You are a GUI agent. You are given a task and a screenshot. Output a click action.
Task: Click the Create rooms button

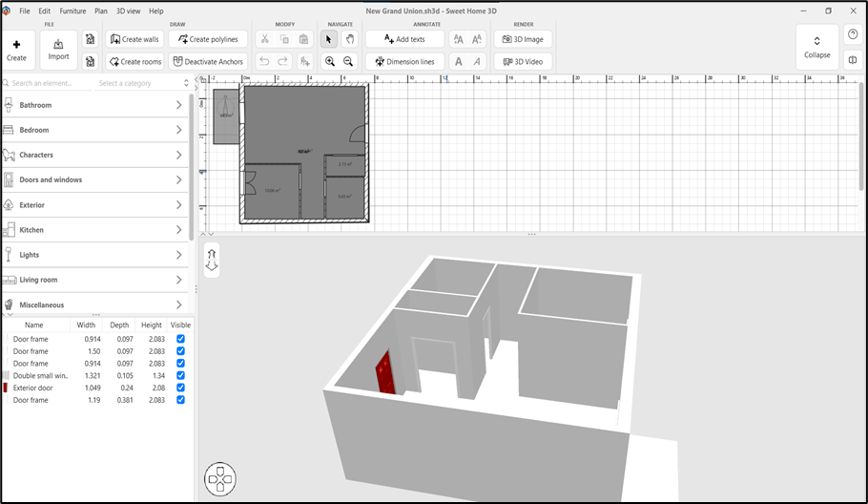[134, 61]
